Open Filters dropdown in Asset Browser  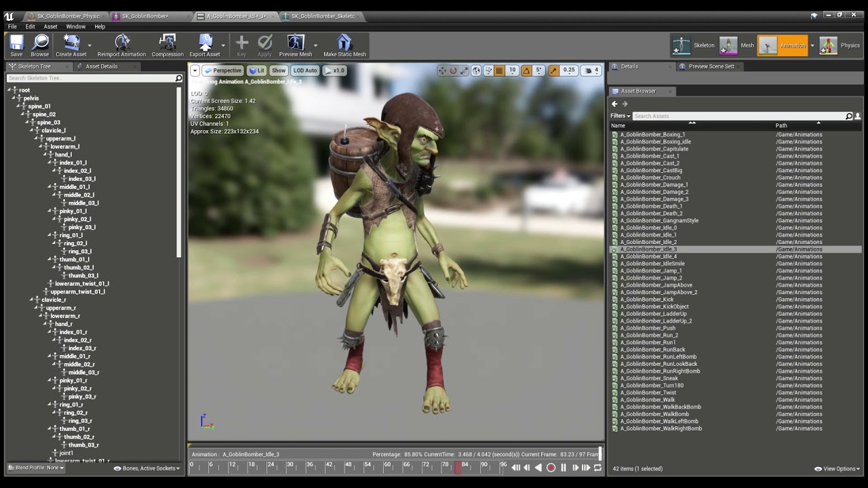(620, 116)
